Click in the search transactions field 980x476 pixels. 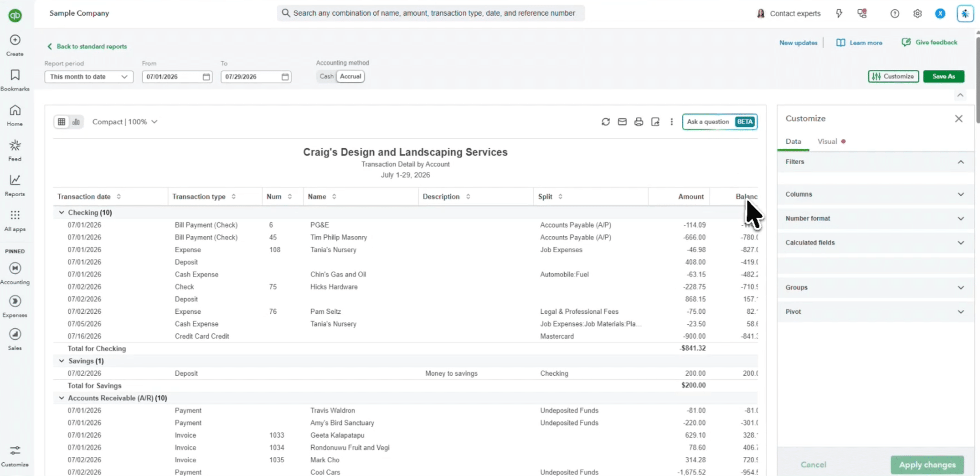[x=431, y=13]
